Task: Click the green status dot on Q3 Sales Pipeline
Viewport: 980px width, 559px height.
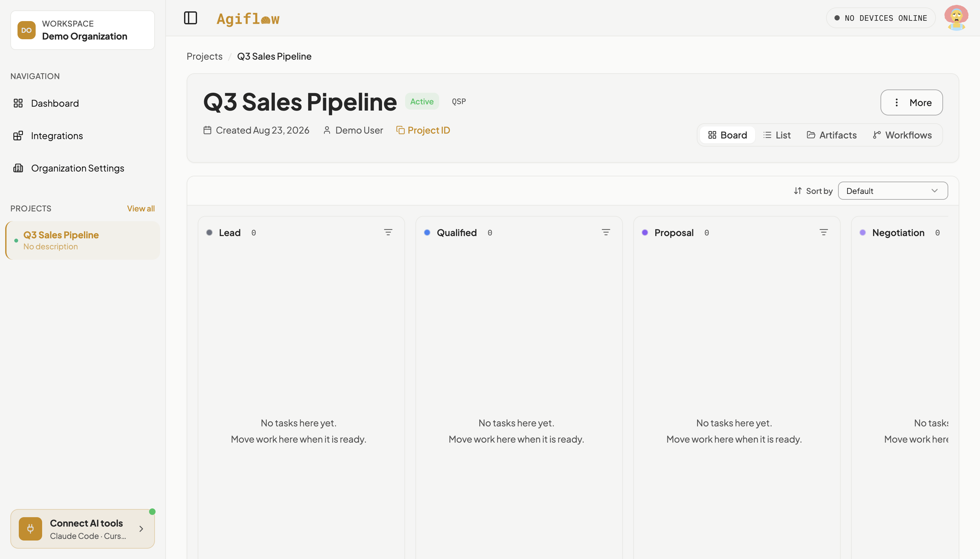Action: pos(16,241)
